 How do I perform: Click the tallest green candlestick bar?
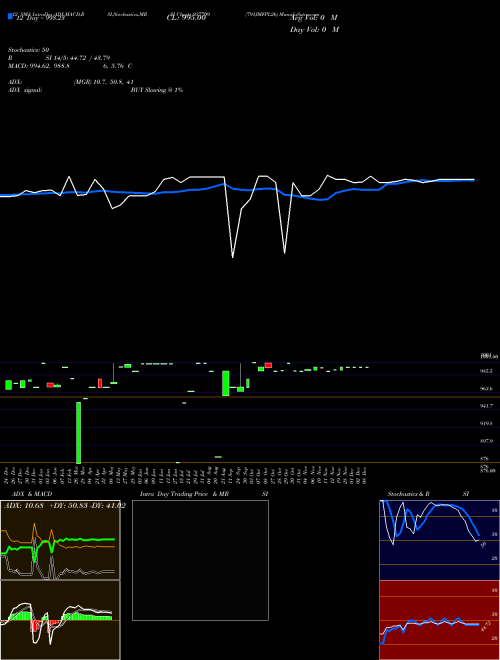click(x=78, y=432)
